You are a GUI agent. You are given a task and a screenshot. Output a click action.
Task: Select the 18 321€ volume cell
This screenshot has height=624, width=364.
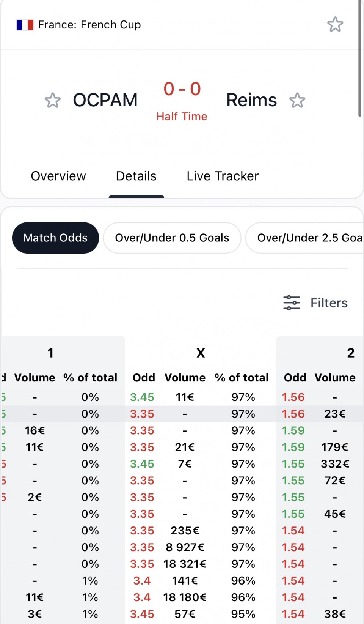pyautogui.click(x=185, y=564)
